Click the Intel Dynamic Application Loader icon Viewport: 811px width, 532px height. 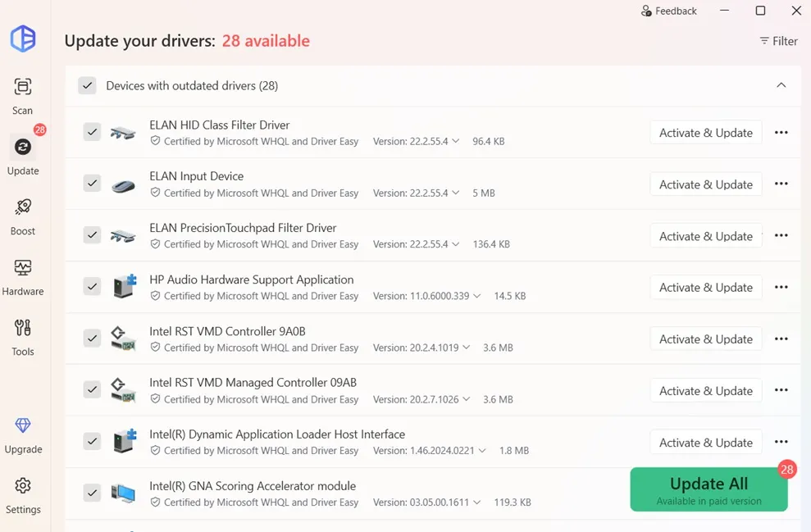[x=125, y=441]
